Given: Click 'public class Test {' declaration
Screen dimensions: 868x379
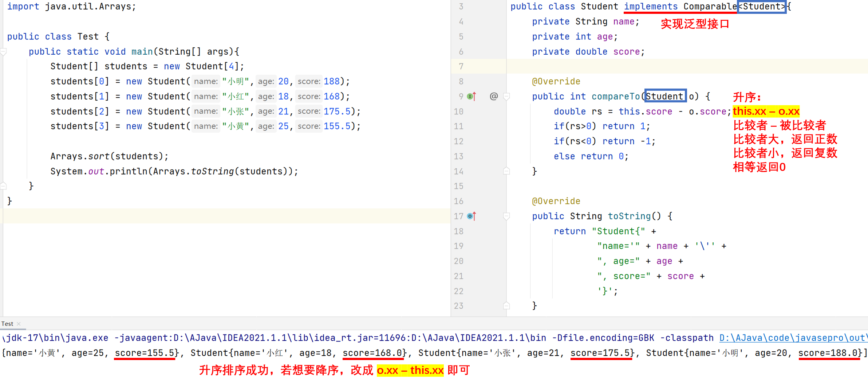Looking at the screenshot, I should [58, 36].
